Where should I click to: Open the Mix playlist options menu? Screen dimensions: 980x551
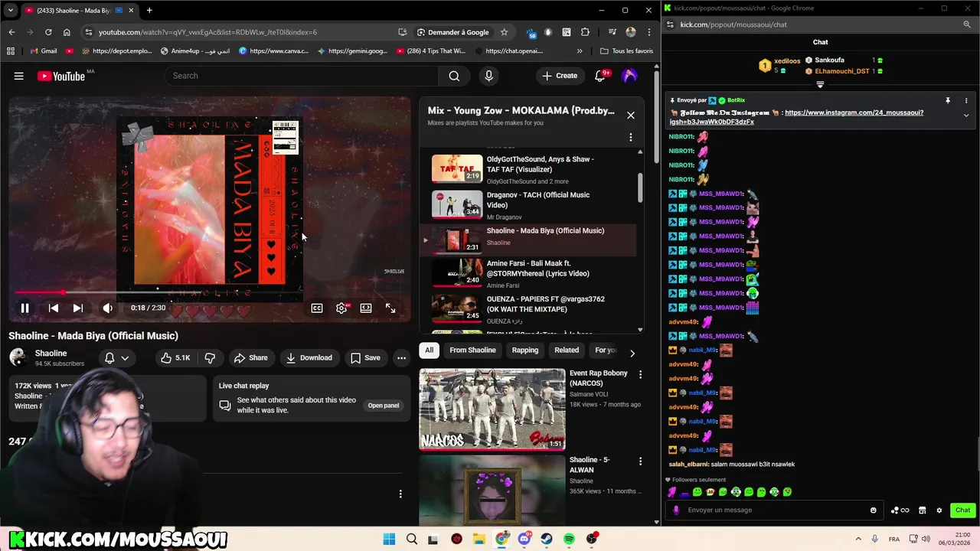631,138
